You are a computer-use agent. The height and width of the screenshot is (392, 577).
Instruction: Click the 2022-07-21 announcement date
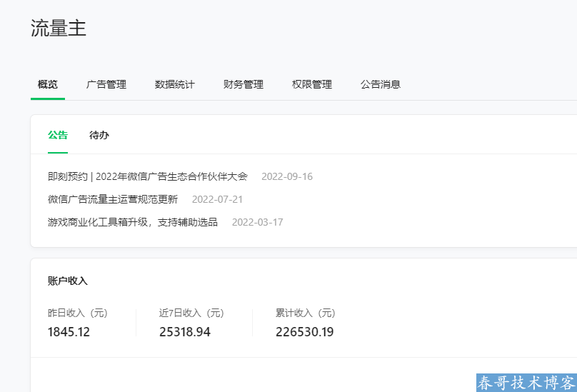tap(217, 199)
